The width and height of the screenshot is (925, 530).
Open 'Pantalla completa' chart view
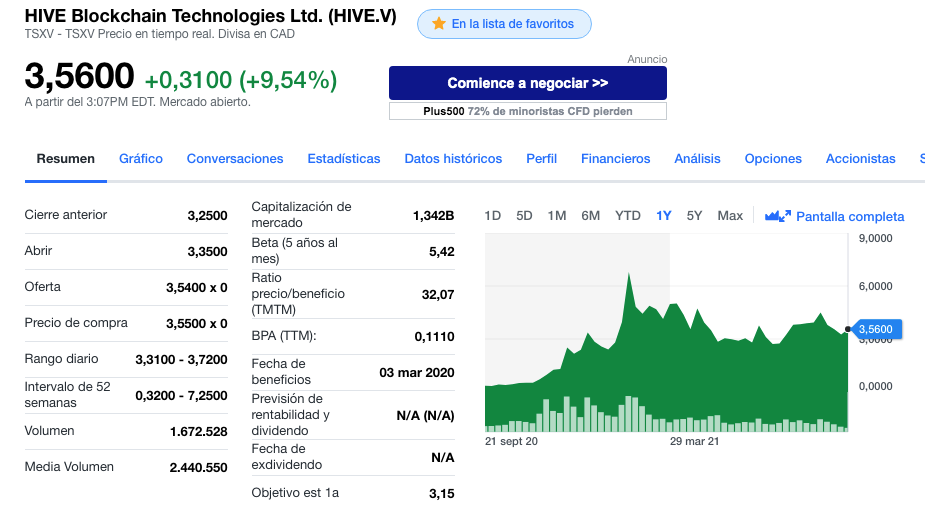849,217
